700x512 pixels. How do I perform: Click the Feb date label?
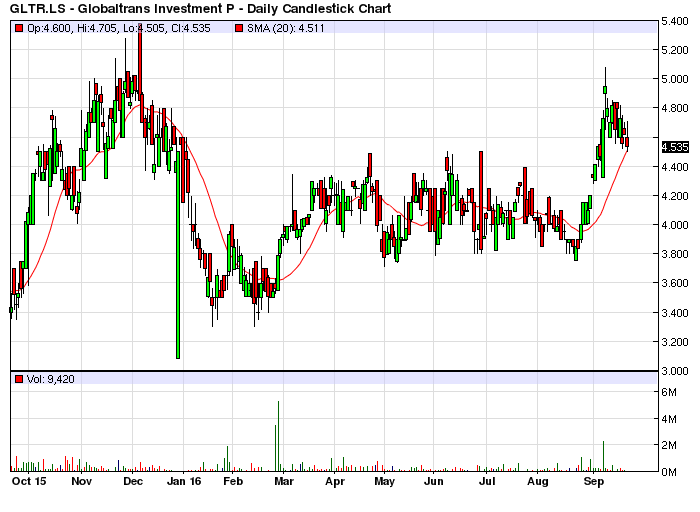[x=233, y=481]
